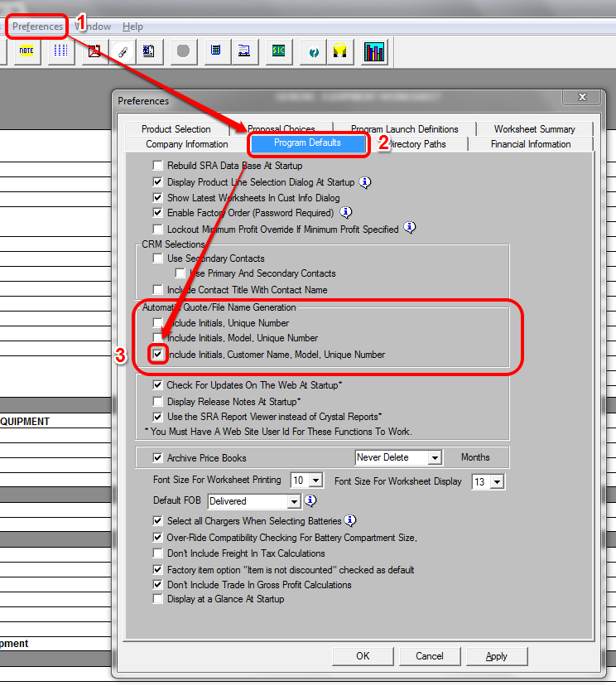Image resolution: width=616 pixels, height=686 pixels.
Task: Click the green SIC toolbar icon
Action: click(x=277, y=51)
